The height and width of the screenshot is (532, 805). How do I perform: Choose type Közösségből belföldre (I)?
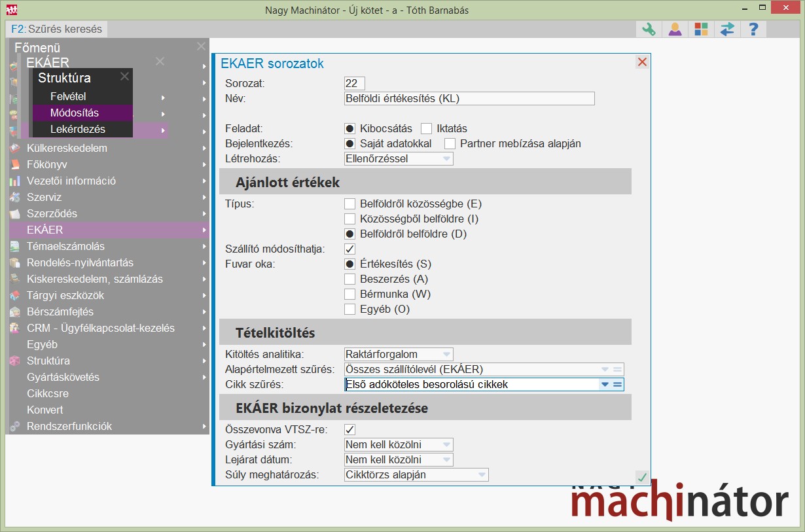tap(350, 219)
